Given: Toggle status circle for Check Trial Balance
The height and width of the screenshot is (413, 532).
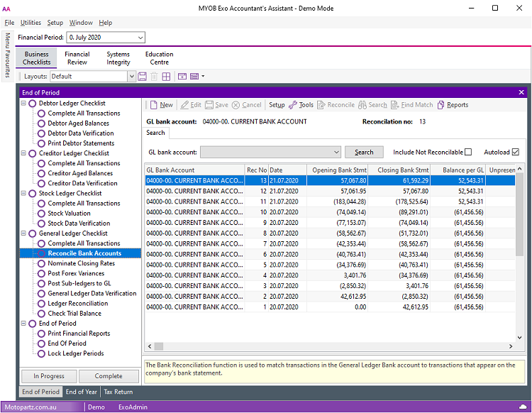Looking at the screenshot, I should pyautogui.click(x=41, y=314).
